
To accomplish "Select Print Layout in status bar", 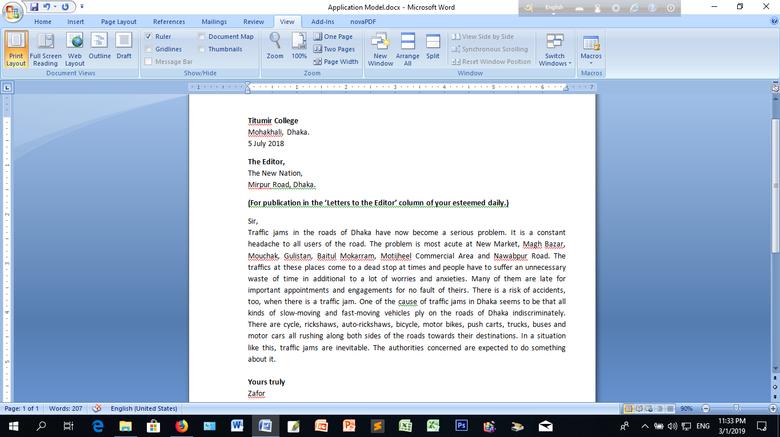I will (629, 409).
